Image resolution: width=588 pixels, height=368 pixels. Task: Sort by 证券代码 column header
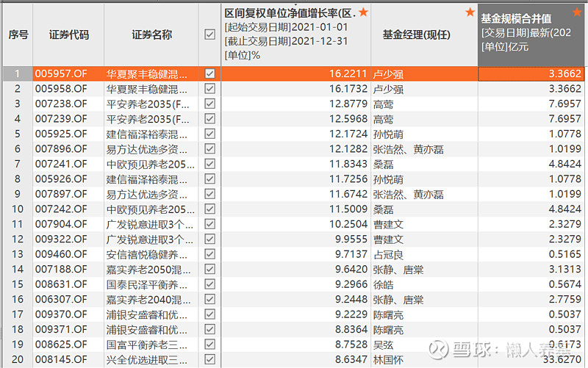pos(68,35)
